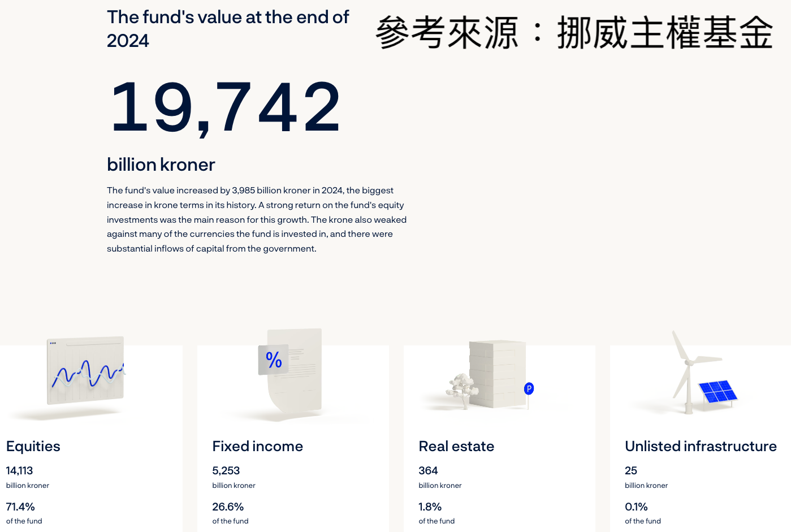Open the Real estate heading
The image size is (791, 532).
click(456, 446)
